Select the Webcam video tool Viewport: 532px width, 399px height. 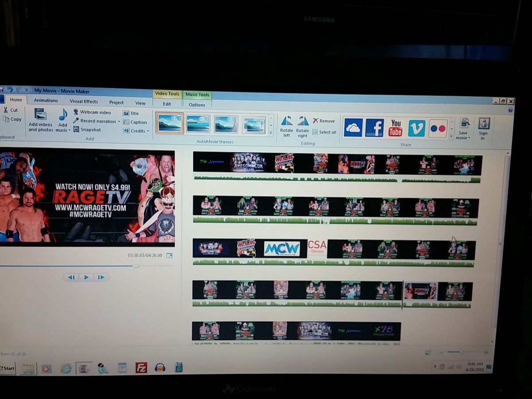[x=93, y=112]
